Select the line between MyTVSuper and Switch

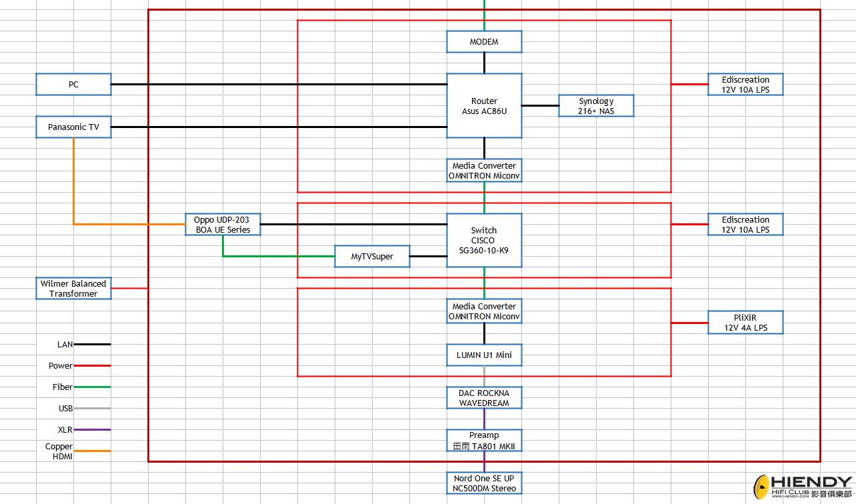point(428,256)
